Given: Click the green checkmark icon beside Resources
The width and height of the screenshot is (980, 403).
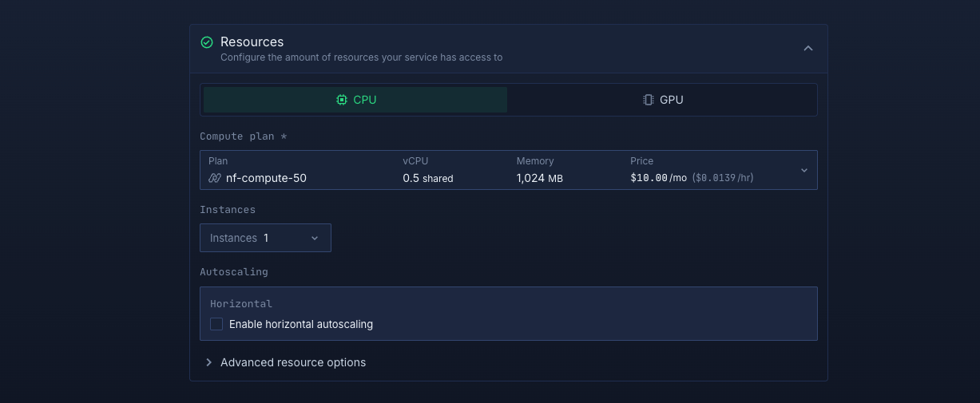Looking at the screenshot, I should coord(207,42).
